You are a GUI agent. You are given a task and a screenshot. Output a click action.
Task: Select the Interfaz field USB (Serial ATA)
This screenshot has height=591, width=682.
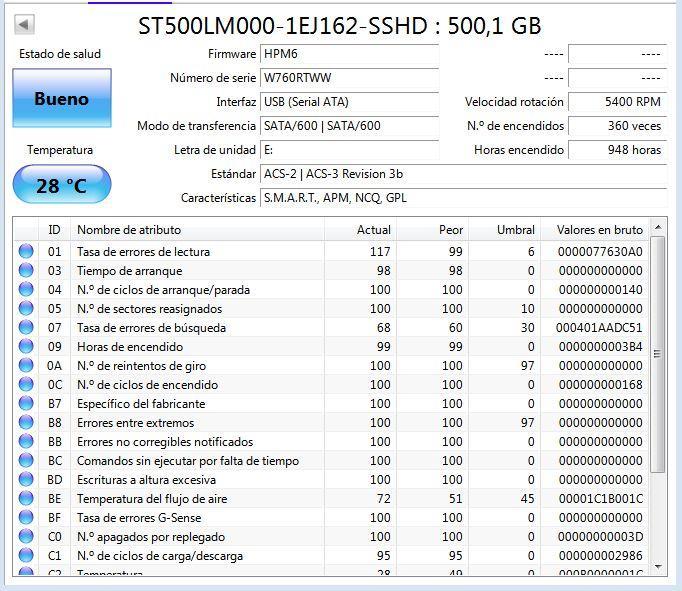[x=349, y=102]
